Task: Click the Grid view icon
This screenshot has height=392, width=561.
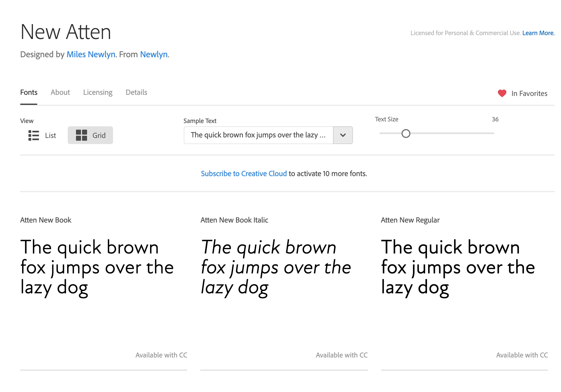Action: point(82,135)
